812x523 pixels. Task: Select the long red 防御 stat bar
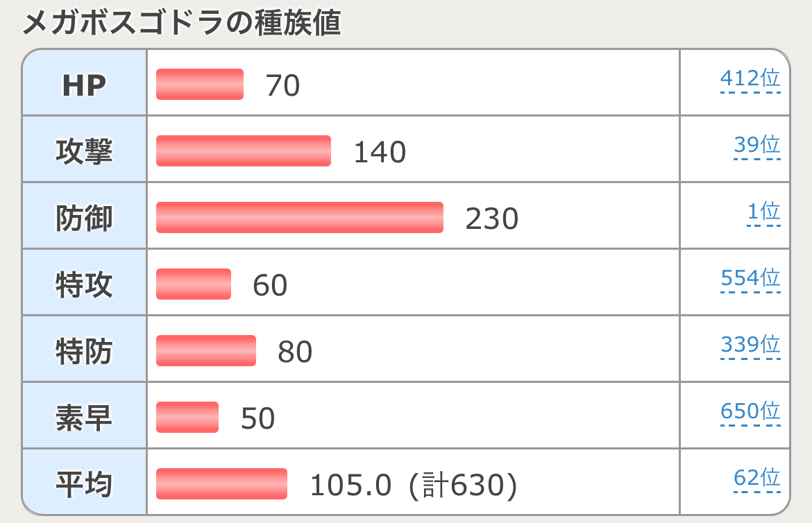[299, 218]
